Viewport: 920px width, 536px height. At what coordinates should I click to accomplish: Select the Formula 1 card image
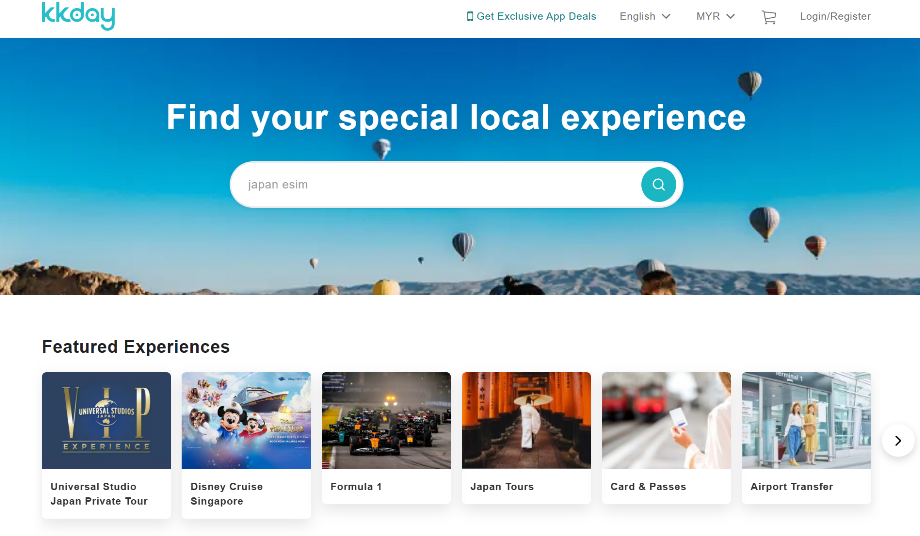point(386,420)
